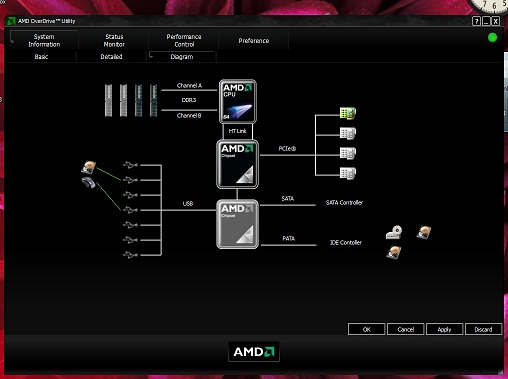508x379 pixels.
Task: Click the Discard button
Action: pos(483,329)
